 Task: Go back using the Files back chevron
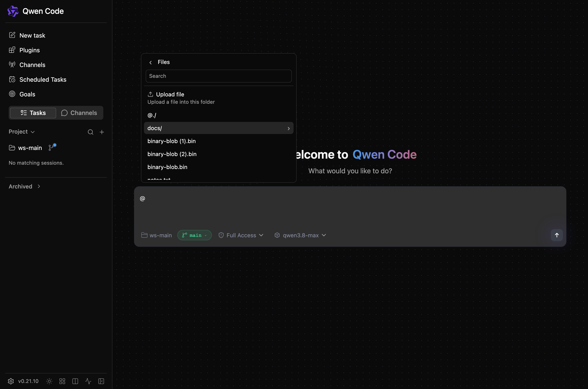pyautogui.click(x=151, y=62)
